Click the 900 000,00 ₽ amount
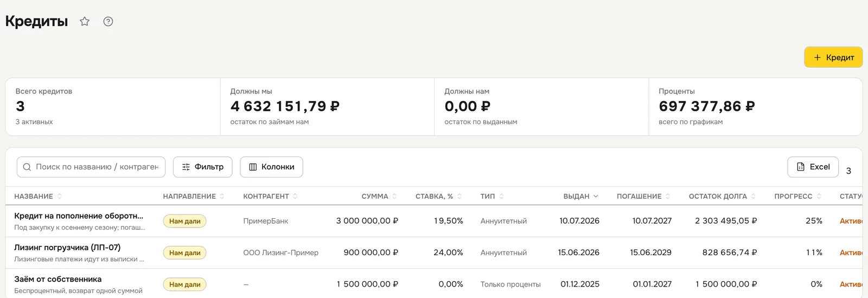This screenshot has width=868, height=298. (x=371, y=252)
